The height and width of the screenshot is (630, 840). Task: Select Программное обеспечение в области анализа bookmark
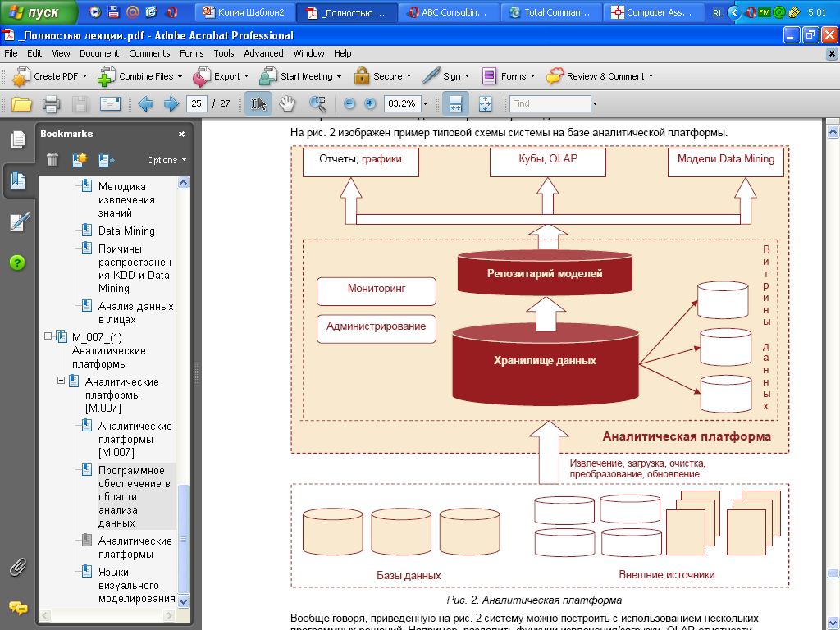click(135, 496)
